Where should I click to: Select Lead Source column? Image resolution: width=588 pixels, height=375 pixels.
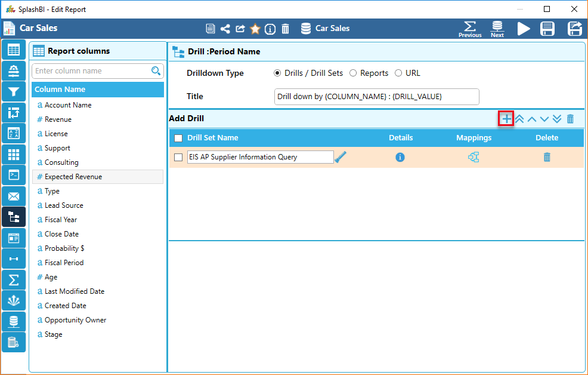(x=98, y=205)
